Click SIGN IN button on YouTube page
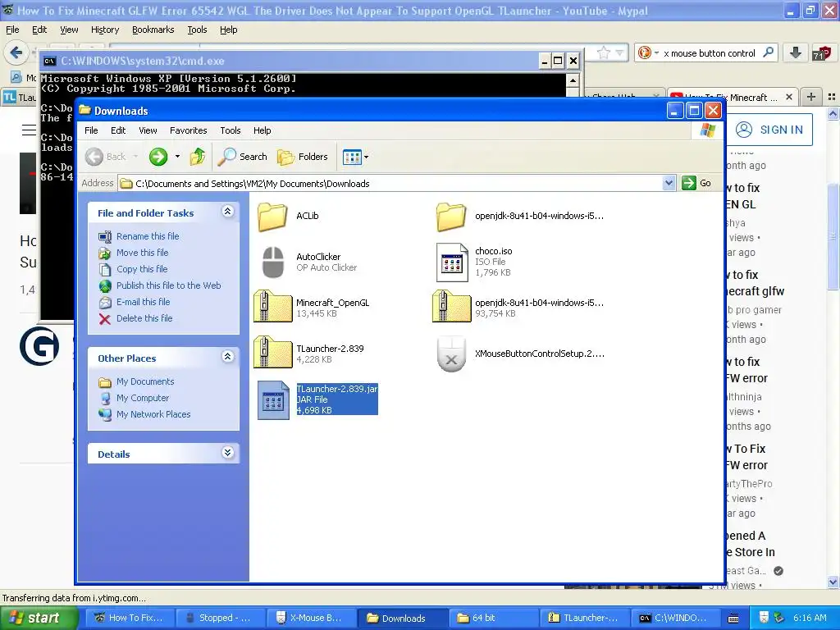Screen dimensions: 840x630 click(769, 130)
